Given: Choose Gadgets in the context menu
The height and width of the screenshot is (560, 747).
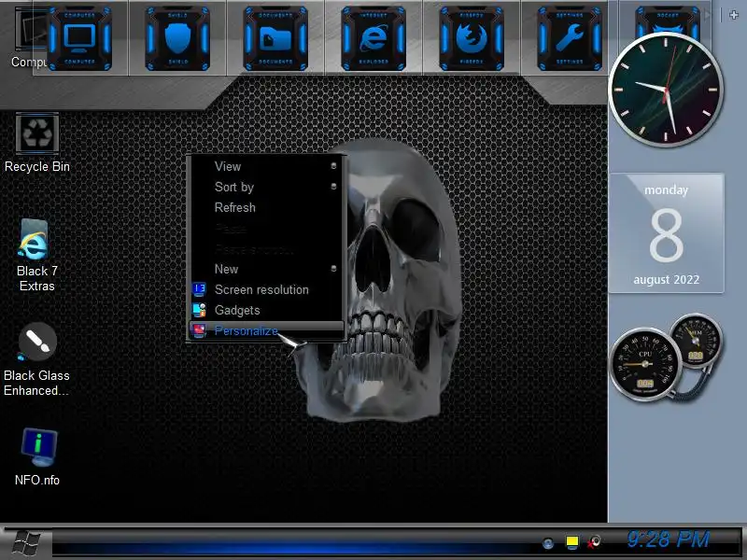Looking at the screenshot, I should (x=267, y=310).
